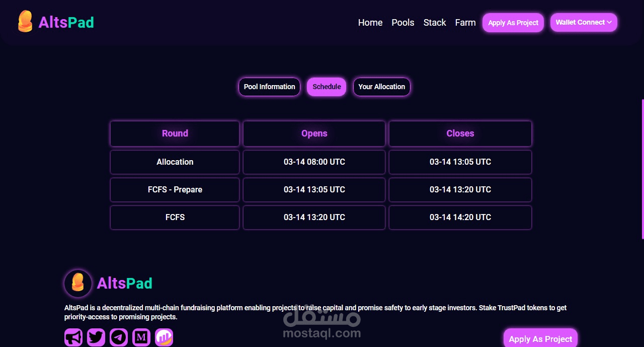
Task: Click the Closes column header
Action: coord(460,133)
